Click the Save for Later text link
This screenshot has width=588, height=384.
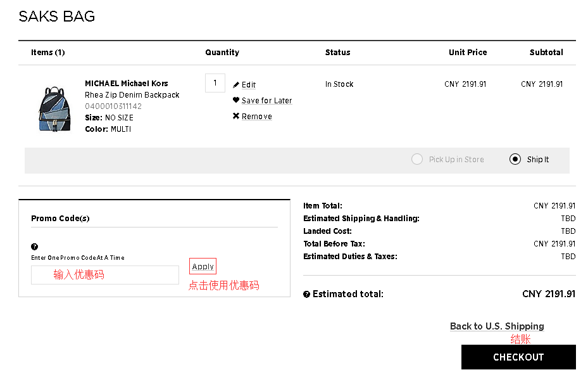pos(266,101)
